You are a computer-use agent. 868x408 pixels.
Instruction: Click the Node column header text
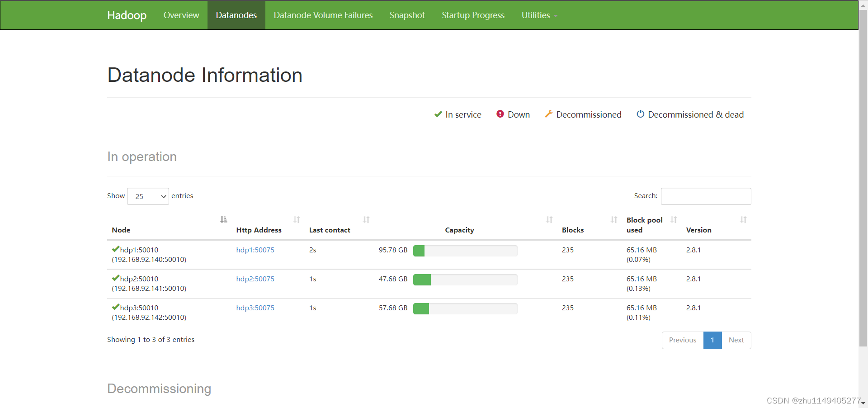tap(121, 230)
